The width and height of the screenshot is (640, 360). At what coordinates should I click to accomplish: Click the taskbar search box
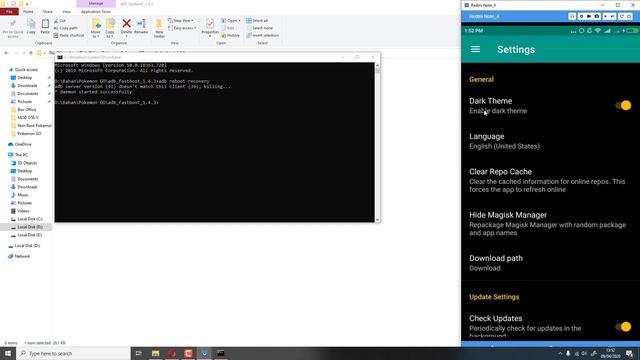[73, 353]
